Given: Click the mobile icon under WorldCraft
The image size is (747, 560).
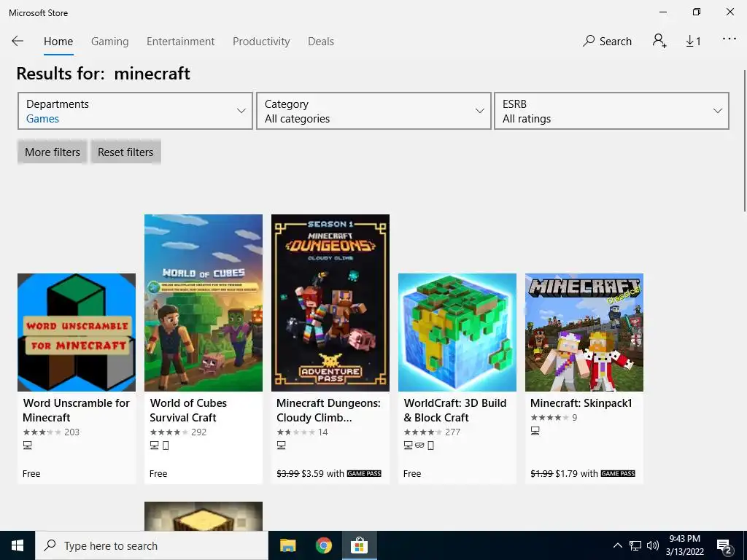Looking at the screenshot, I should (x=430, y=446).
